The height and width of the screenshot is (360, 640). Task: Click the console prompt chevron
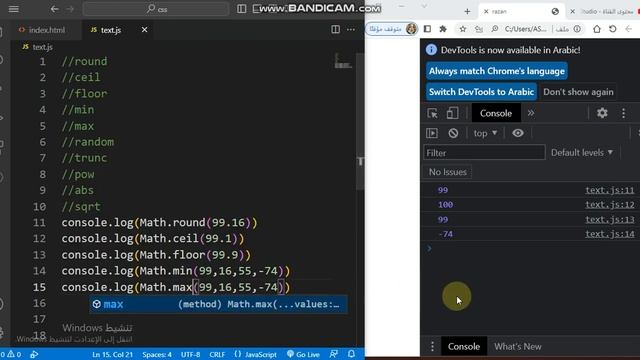(x=429, y=248)
